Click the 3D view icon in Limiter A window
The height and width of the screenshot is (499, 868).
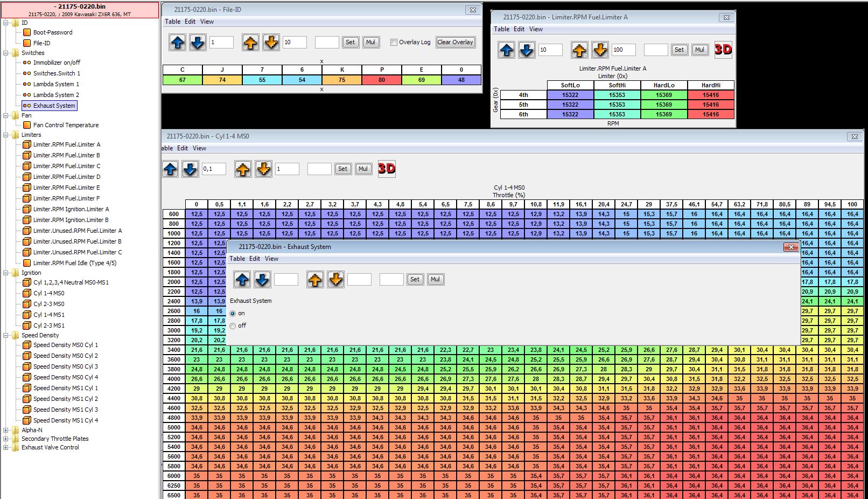[x=723, y=50]
